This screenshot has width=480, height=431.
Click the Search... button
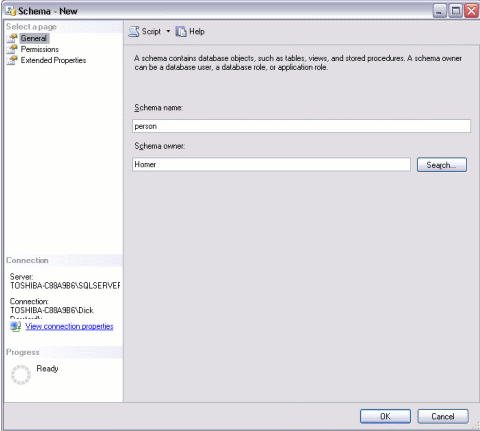[x=442, y=165]
